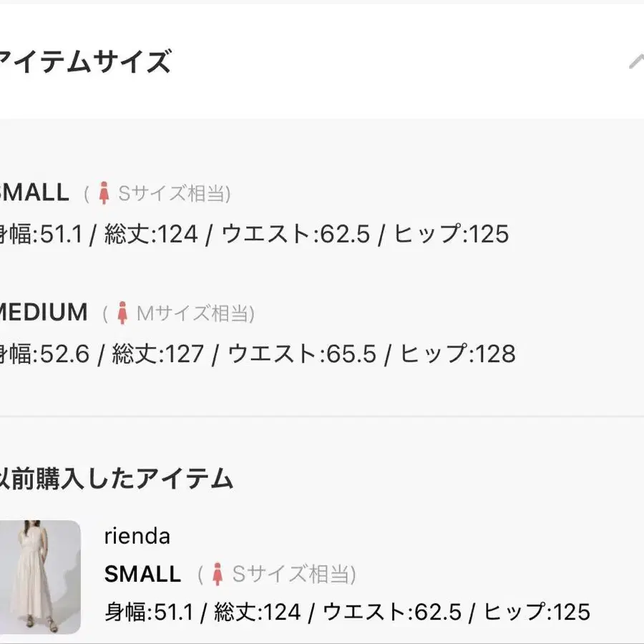Collapse the アイテムサイズ section chevron
The image size is (644, 644).
636,62
